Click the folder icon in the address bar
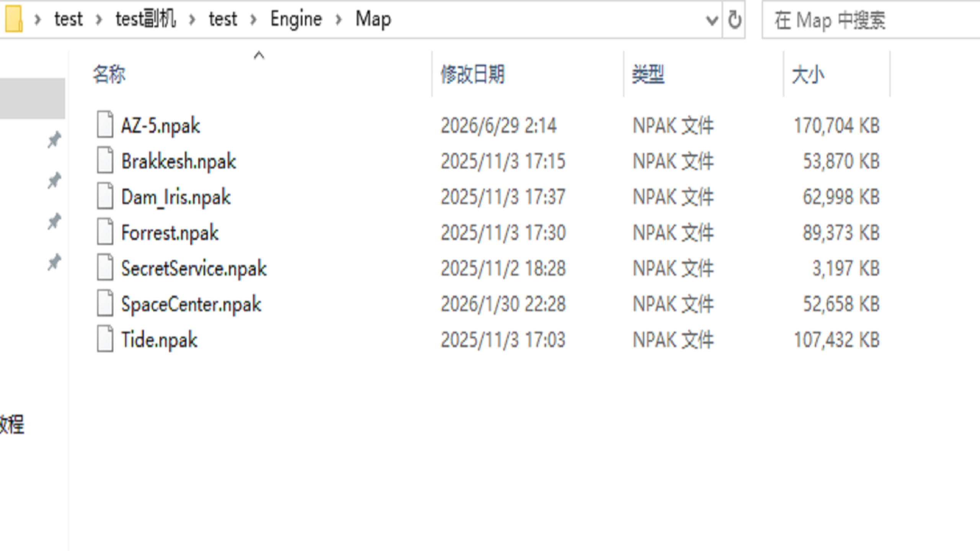The image size is (980, 551). pyautogui.click(x=14, y=18)
